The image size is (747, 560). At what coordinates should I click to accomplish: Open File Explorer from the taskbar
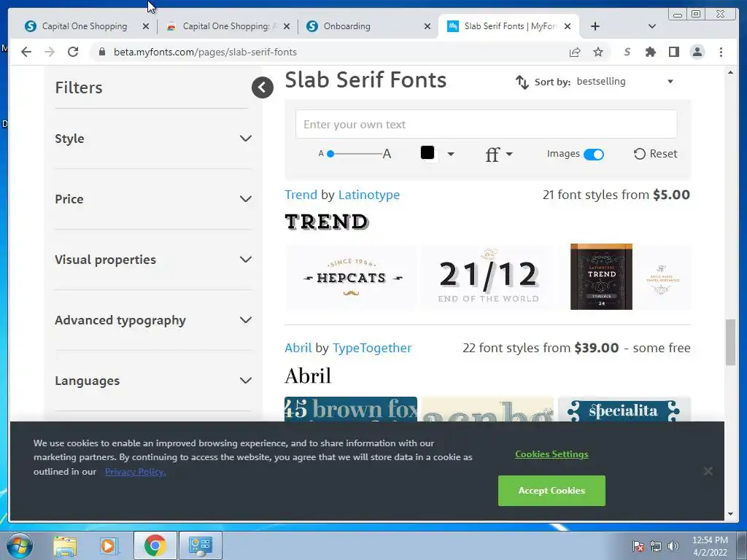click(65, 545)
